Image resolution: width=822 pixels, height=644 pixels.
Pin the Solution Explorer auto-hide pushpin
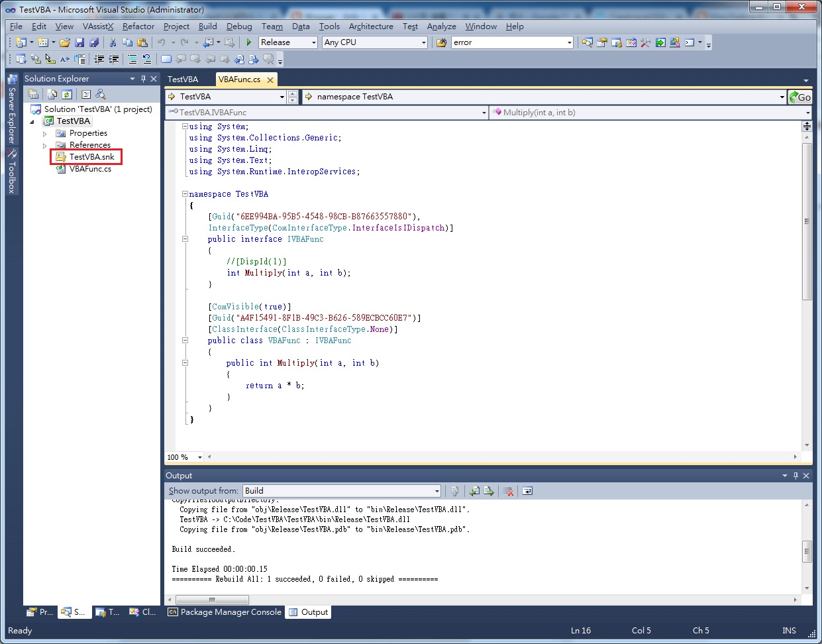[x=143, y=79]
